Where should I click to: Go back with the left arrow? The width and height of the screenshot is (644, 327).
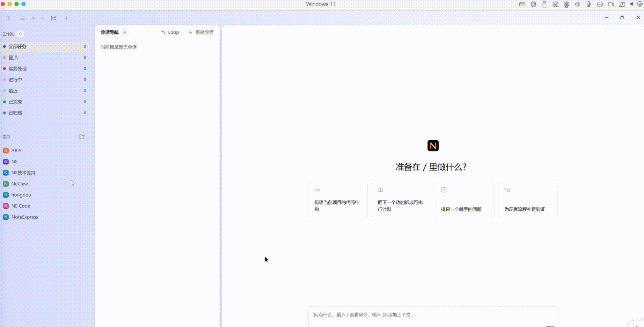(34, 18)
